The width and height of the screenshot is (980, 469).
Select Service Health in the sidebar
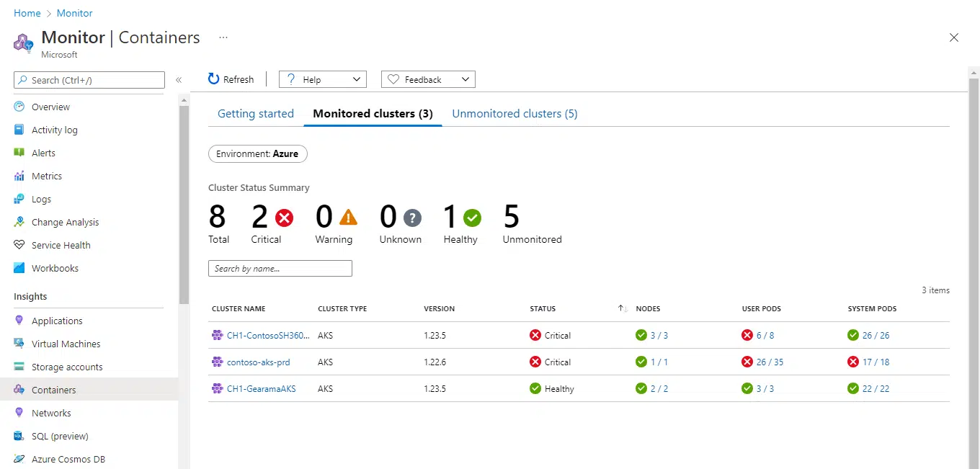coord(61,245)
